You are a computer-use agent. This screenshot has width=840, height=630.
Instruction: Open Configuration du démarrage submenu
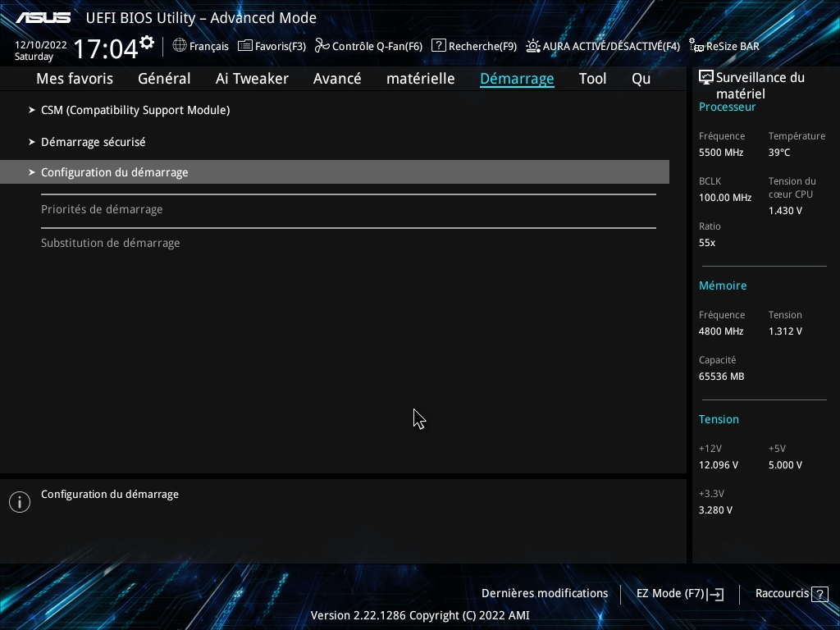click(x=114, y=172)
